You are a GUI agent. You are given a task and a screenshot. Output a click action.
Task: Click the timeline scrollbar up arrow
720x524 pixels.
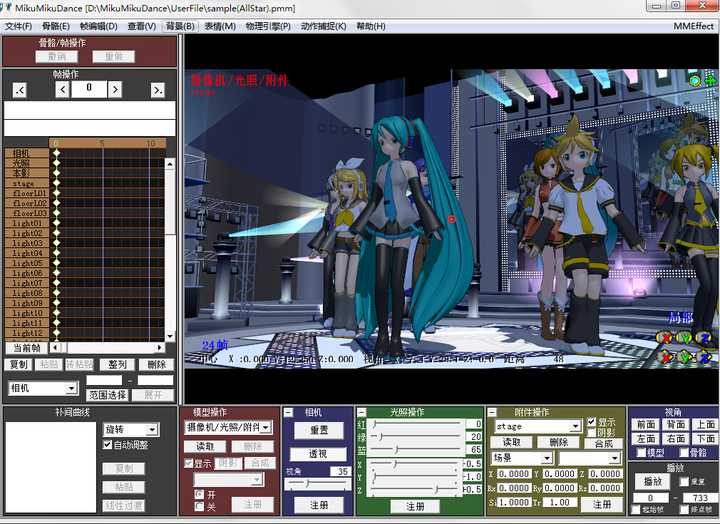170,164
